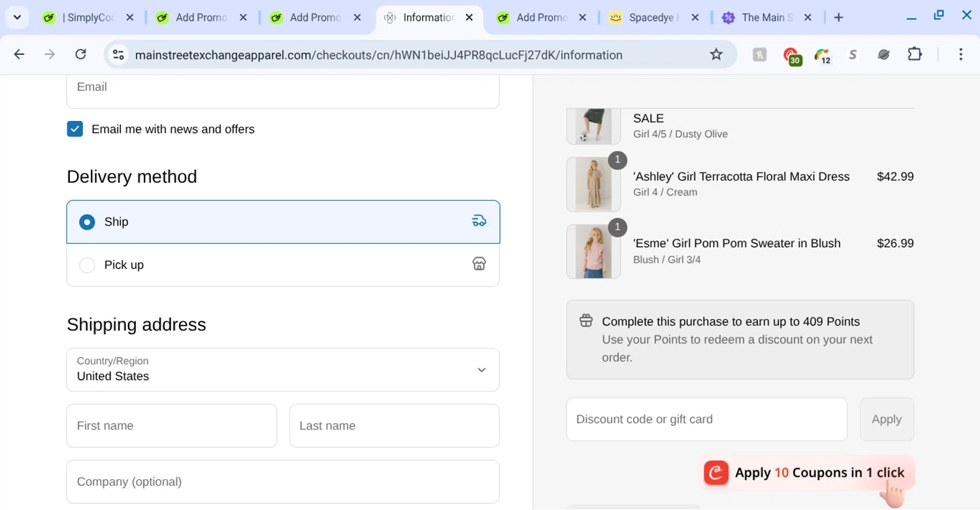Open the Extensions puzzle menu
The width and height of the screenshot is (980, 510).
point(915,55)
